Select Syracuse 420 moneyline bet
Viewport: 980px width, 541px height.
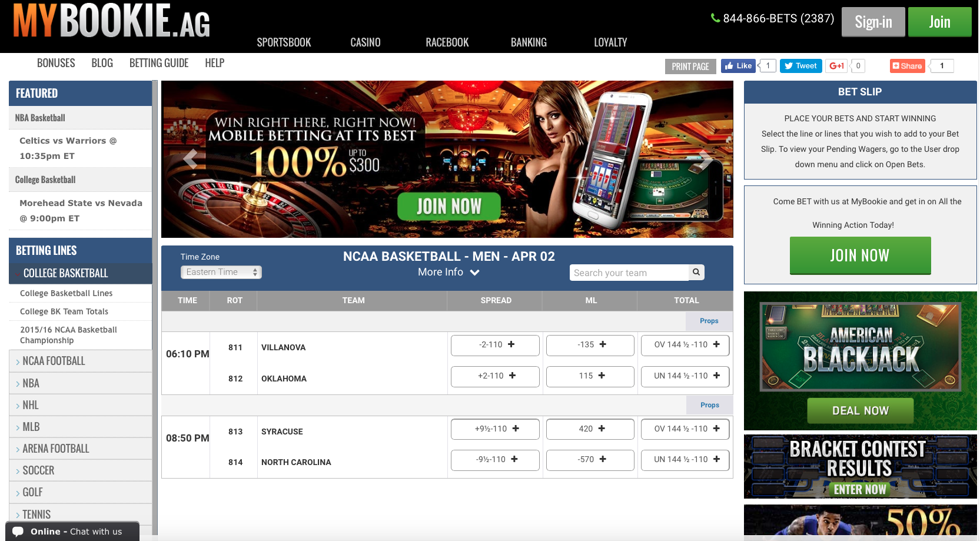[x=590, y=429]
